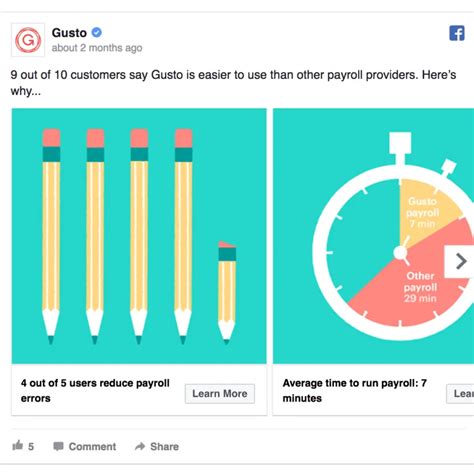This screenshot has height=474, width=474.
Task: Click the Gusto logo profile picture
Action: (x=28, y=40)
